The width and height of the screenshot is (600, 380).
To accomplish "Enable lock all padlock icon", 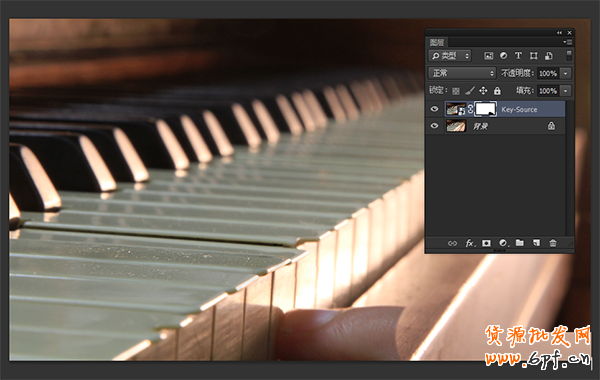I will [497, 91].
